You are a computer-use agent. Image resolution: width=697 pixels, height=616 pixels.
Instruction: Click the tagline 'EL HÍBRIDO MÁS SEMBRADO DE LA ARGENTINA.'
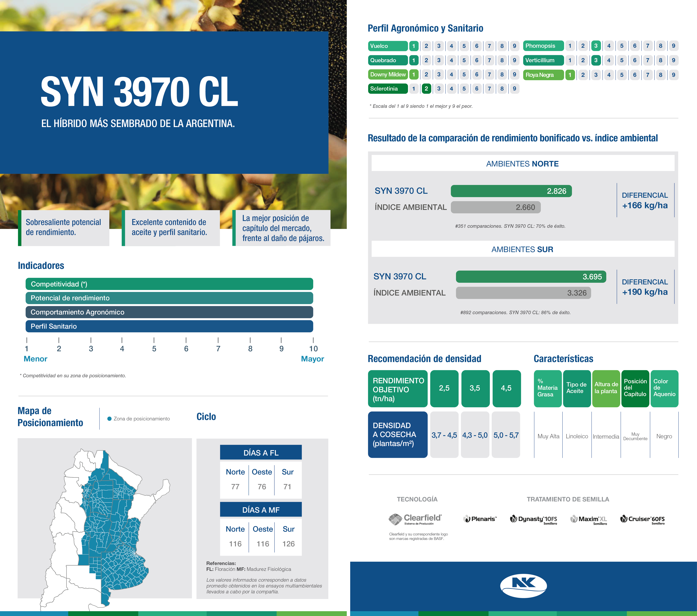tap(138, 123)
